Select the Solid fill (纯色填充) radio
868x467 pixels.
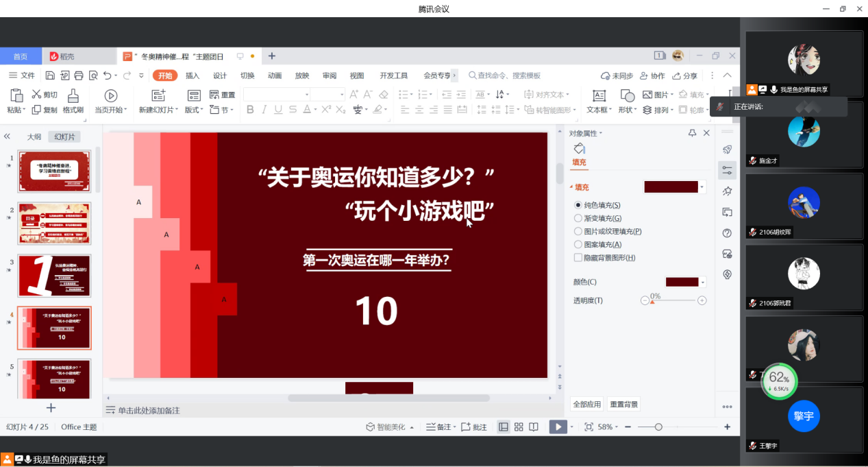(x=578, y=205)
